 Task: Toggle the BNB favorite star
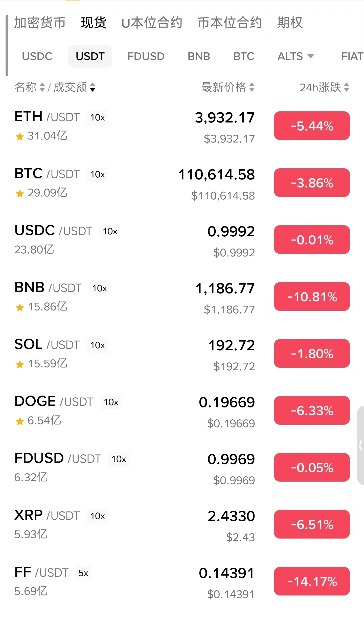click(x=20, y=307)
